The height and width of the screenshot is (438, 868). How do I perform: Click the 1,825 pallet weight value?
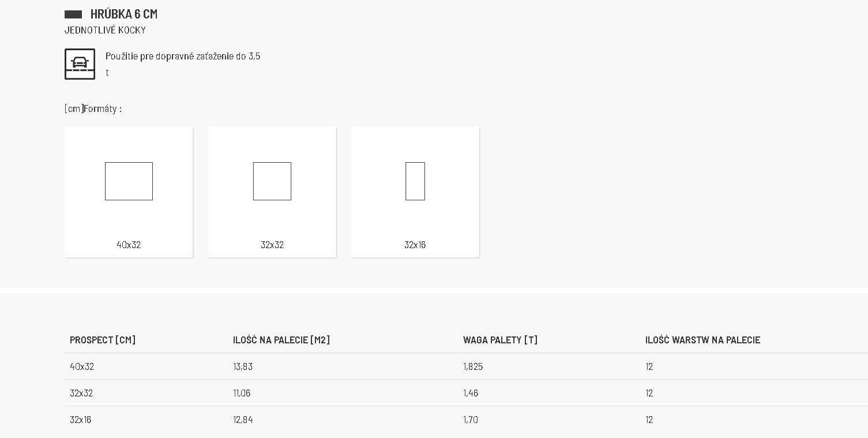click(473, 366)
